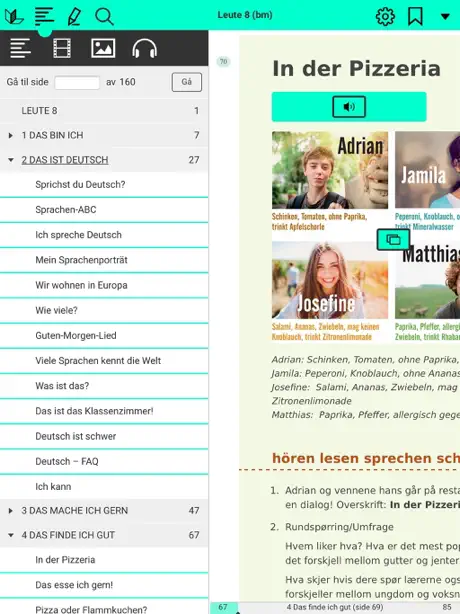Image resolution: width=460 pixels, height=614 pixels.
Task: Open the top-right dropdown arrow menu
Action: 445,16
